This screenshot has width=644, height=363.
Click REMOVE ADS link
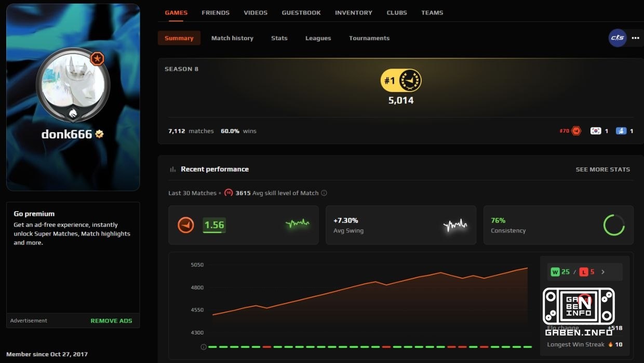111,321
